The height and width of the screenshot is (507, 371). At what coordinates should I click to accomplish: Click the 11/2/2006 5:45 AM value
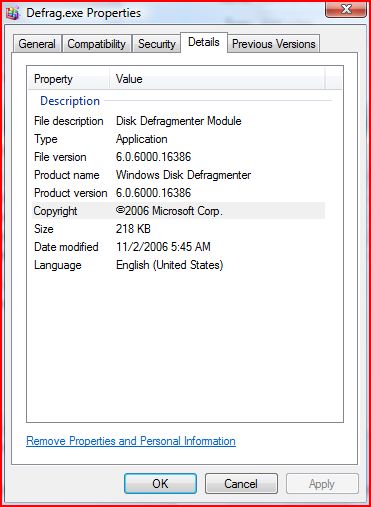click(x=163, y=247)
